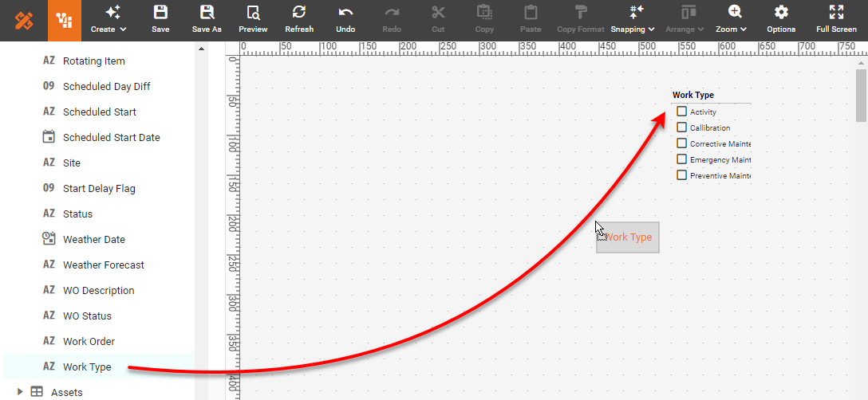Click the WO Status field
Image resolution: width=868 pixels, height=400 pixels.
pos(87,316)
